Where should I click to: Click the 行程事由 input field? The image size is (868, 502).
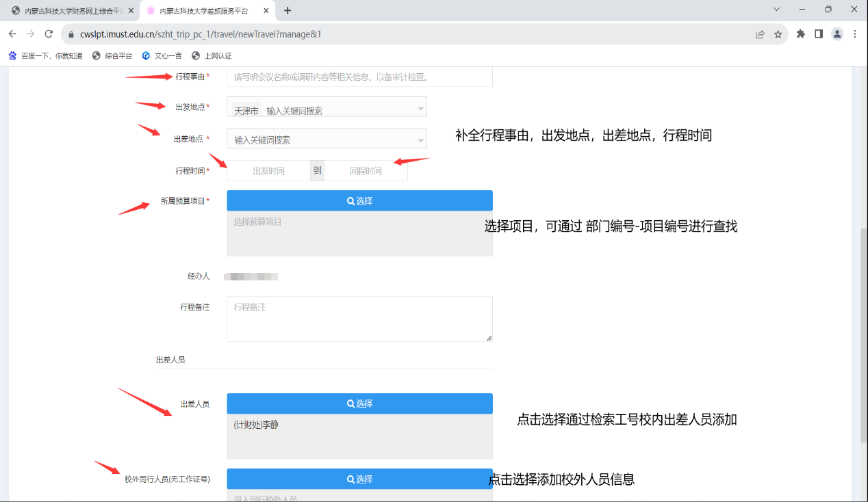coord(359,77)
